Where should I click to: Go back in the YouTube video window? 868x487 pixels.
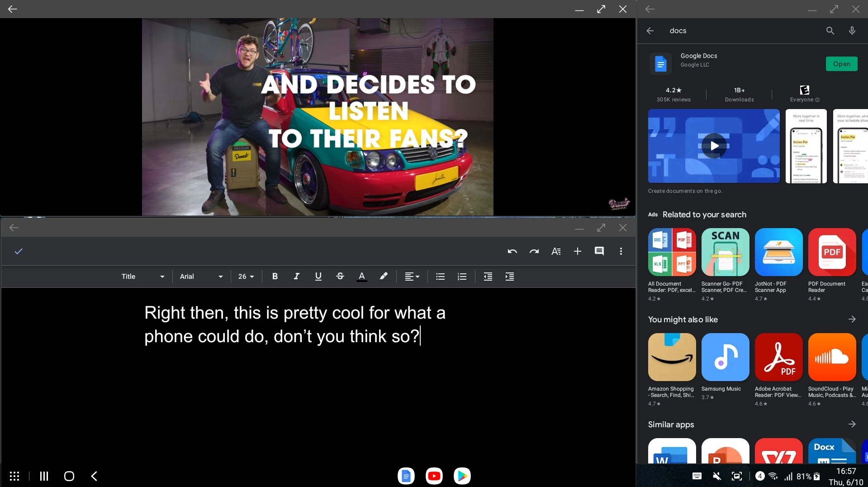[x=13, y=9]
